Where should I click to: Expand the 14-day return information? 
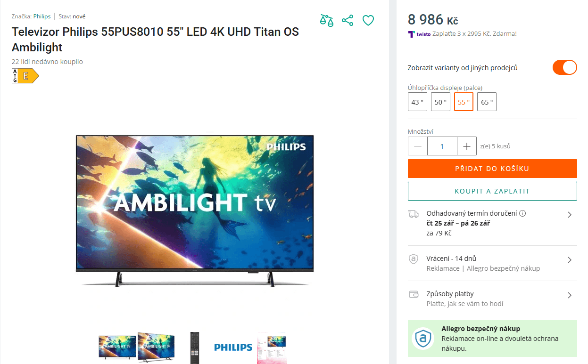click(492, 263)
